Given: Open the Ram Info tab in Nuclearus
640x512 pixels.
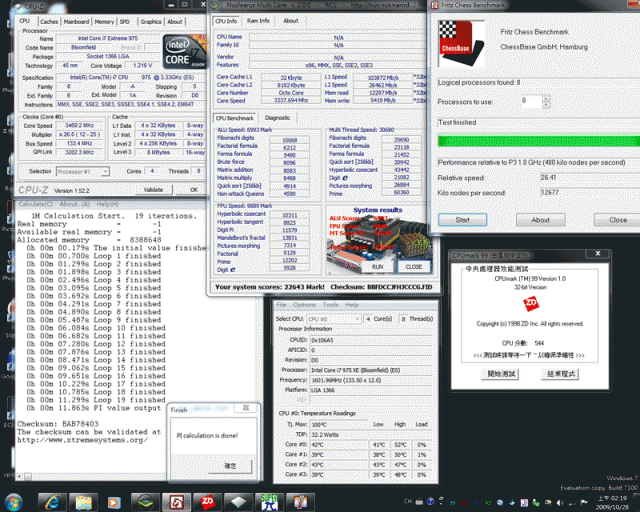Looking at the screenshot, I should 258,20.
